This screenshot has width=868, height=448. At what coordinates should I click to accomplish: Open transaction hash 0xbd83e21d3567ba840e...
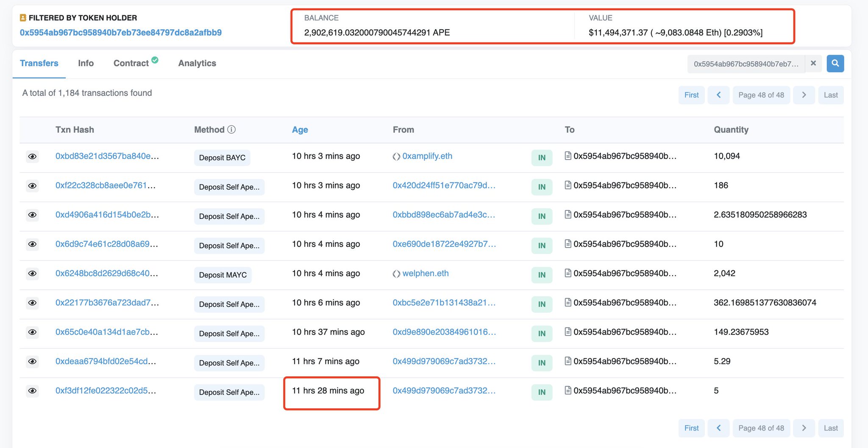click(107, 157)
